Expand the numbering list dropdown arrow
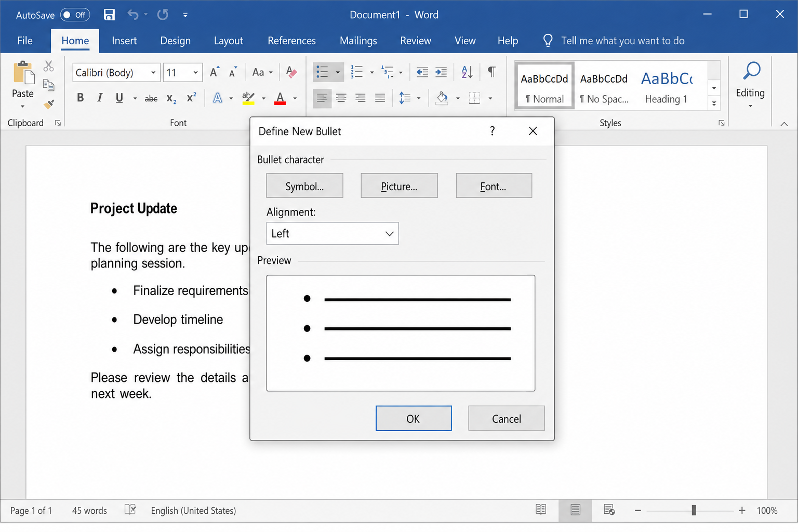The width and height of the screenshot is (798, 532). (372, 72)
